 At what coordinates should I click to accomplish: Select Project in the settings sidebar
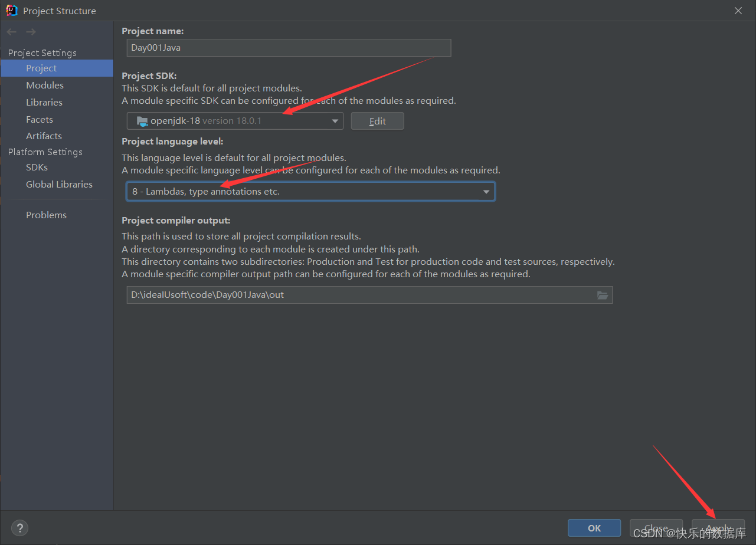[57, 68]
